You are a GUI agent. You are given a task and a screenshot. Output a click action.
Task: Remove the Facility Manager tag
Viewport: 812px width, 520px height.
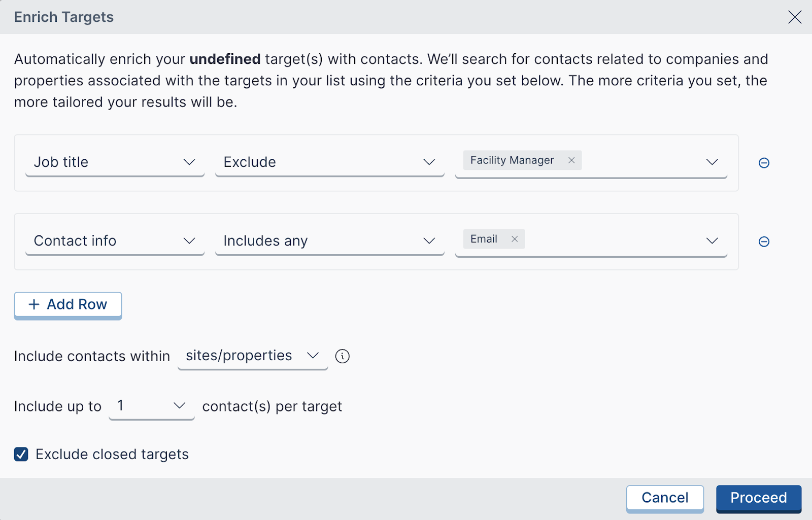[x=571, y=160]
